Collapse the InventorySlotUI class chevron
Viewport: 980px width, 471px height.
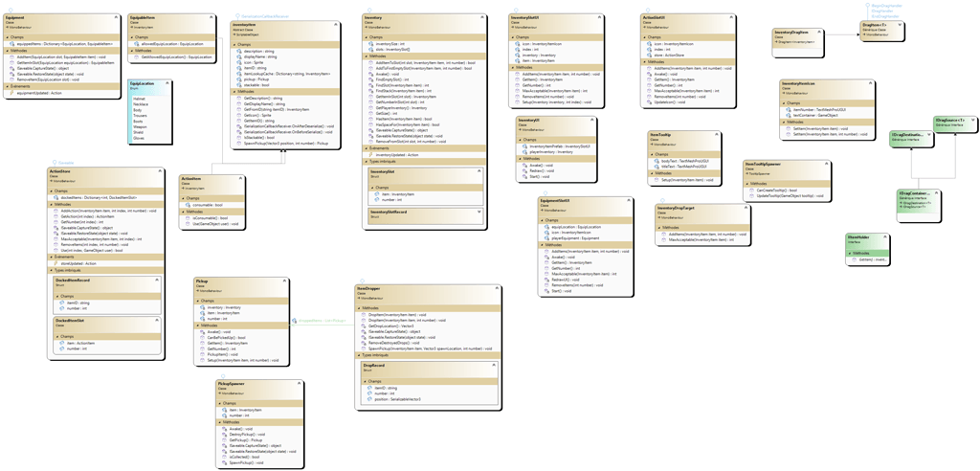(x=599, y=18)
